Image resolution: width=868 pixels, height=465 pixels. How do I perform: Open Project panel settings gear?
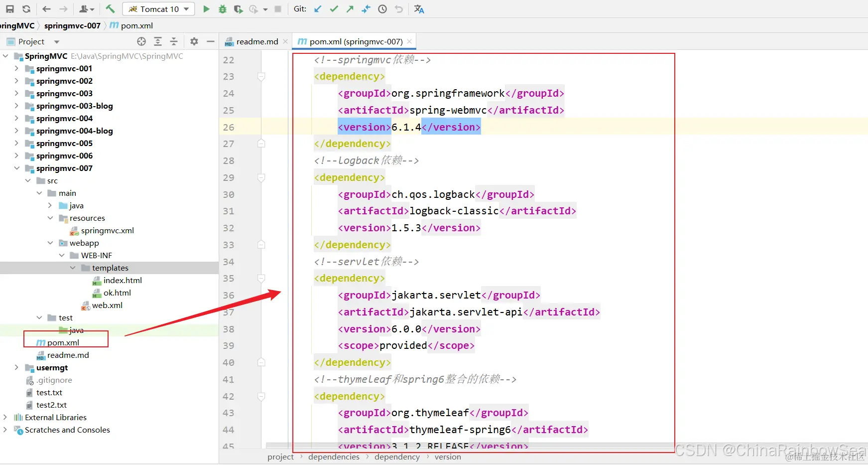click(194, 41)
